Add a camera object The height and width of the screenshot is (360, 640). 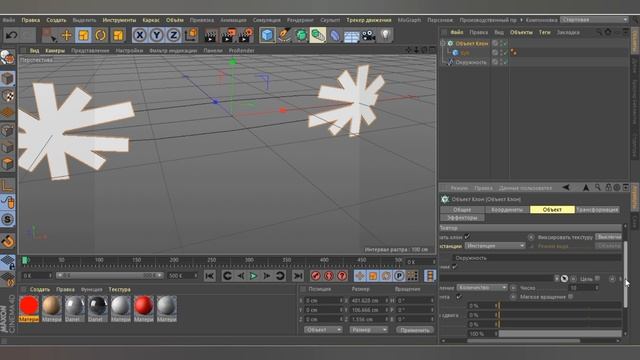[x=369, y=36]
